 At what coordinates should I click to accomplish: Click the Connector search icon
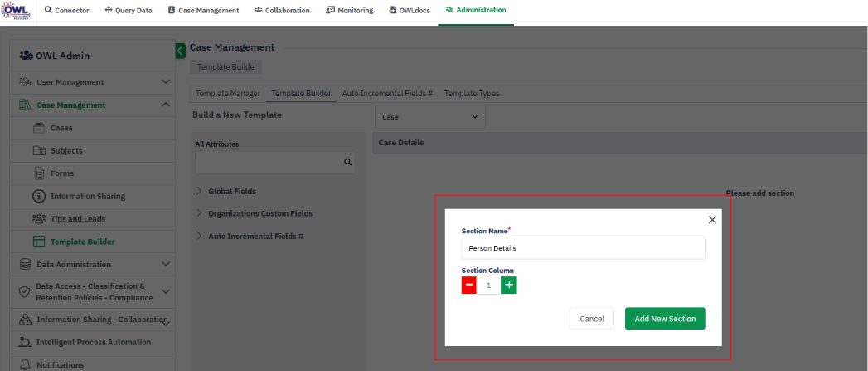[x=48, y=10]
